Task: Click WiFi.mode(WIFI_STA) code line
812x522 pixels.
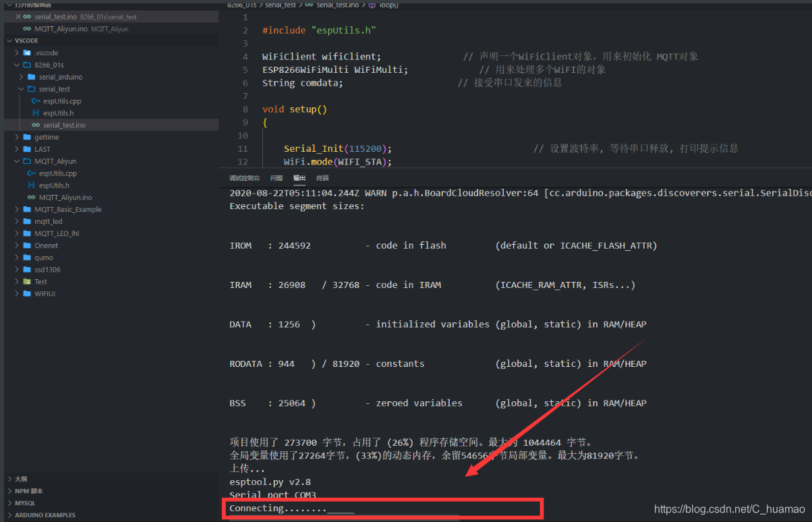Action: [x=338, y=162]
